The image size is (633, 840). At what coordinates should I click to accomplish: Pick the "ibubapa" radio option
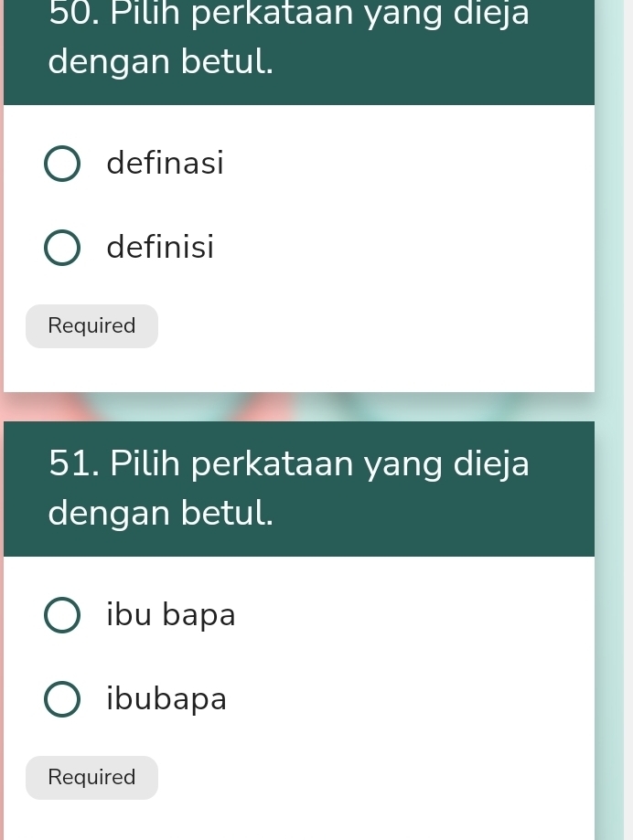62,699
